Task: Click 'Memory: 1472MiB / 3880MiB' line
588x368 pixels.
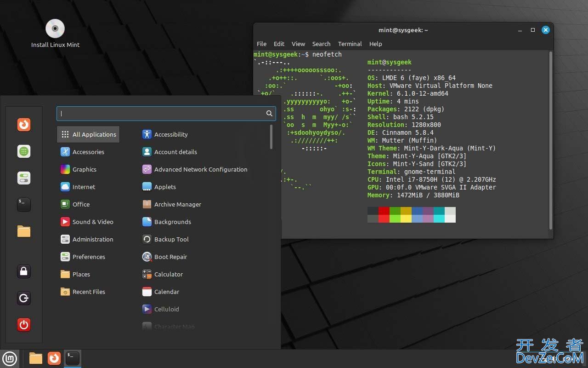Action: 413,195
